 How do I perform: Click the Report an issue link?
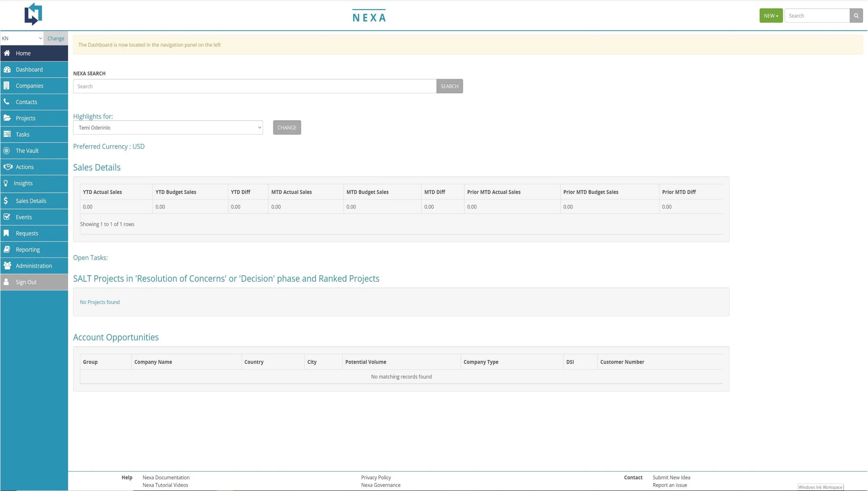(669, 485)
